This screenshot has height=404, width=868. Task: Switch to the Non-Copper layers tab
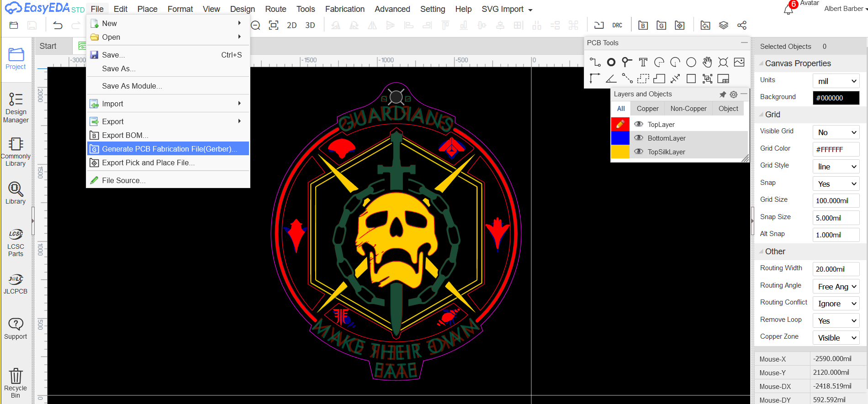pos(688,109)
